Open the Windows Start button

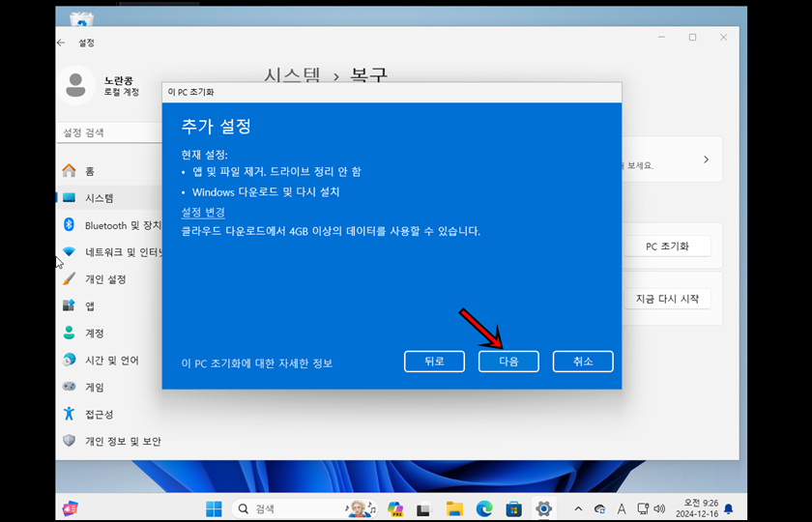point(214,508)
